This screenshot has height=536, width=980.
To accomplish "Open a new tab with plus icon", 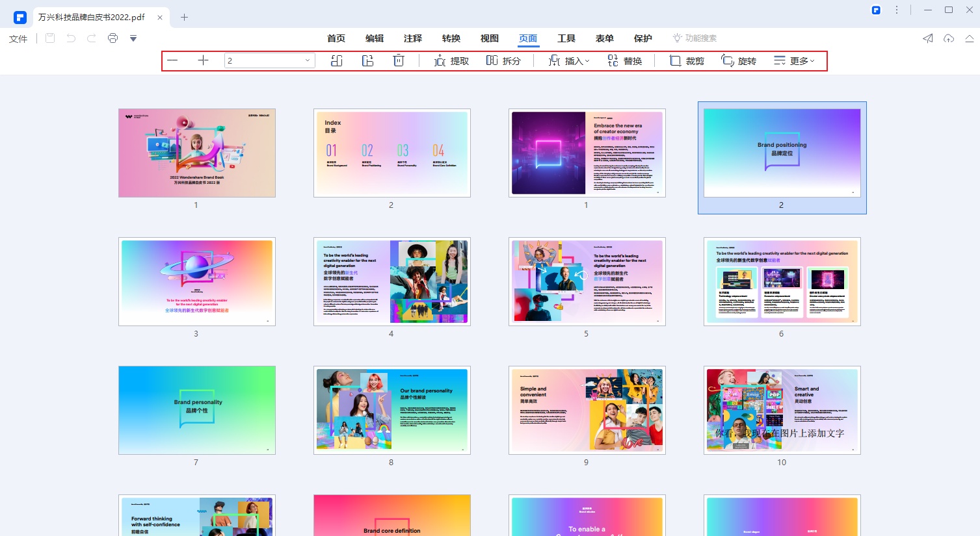I will [x=184, y=18].
